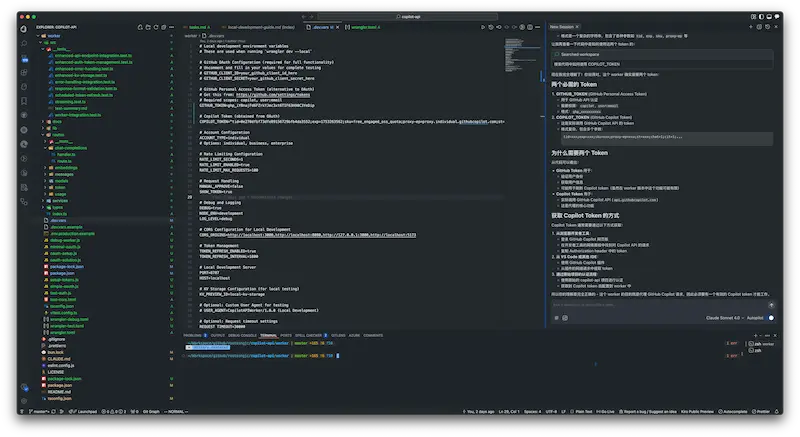Click the navigate back arrow in title bar
800x437 pixels.
[304, 17]
